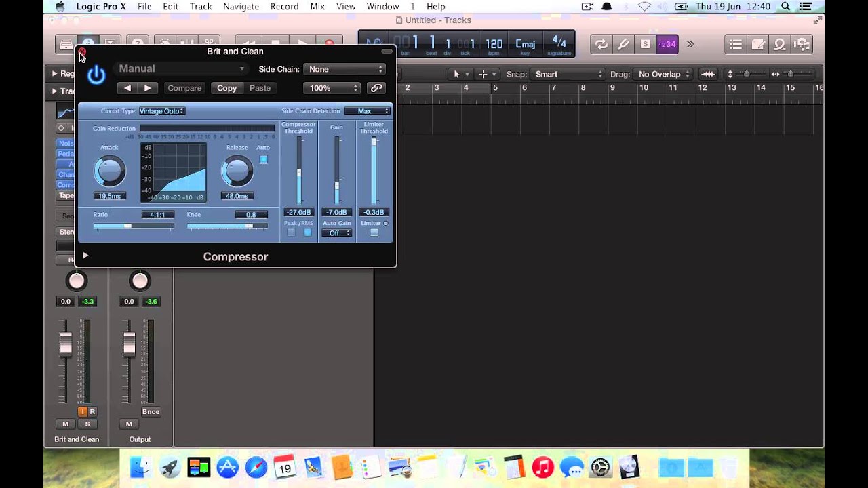Image resolution: width=868 pixels, height=488 pixels.
Task: Select RMS detection mode
Action: click(307, 232)
